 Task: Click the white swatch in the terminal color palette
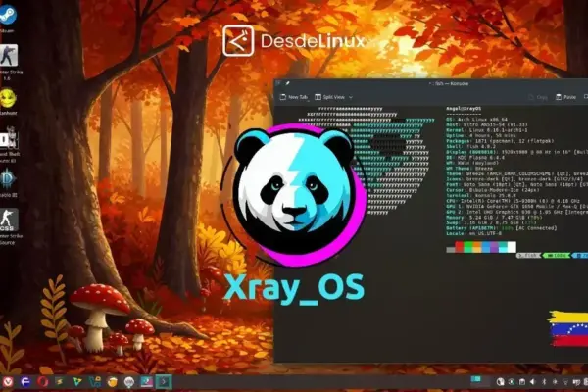coord(512,247)
